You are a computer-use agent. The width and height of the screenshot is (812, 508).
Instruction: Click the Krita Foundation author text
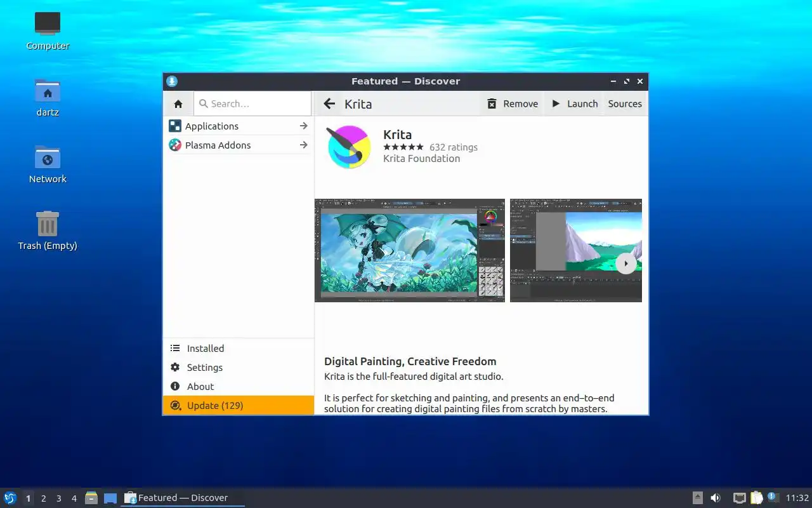point(421,158)
